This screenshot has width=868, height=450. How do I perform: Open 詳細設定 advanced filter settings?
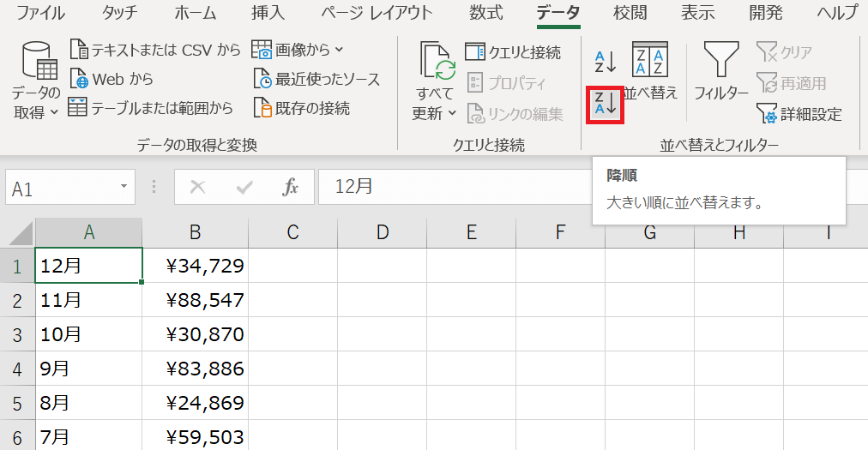pos(799,114)
